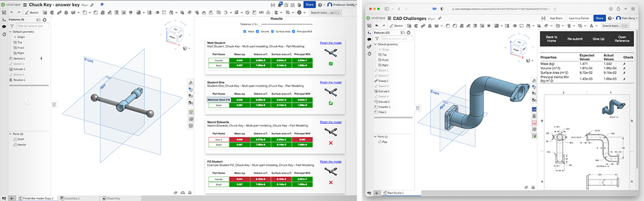
Task: Open comments panel in Chuck Key document
Action: pyautogui.click(x=4, y=27)
